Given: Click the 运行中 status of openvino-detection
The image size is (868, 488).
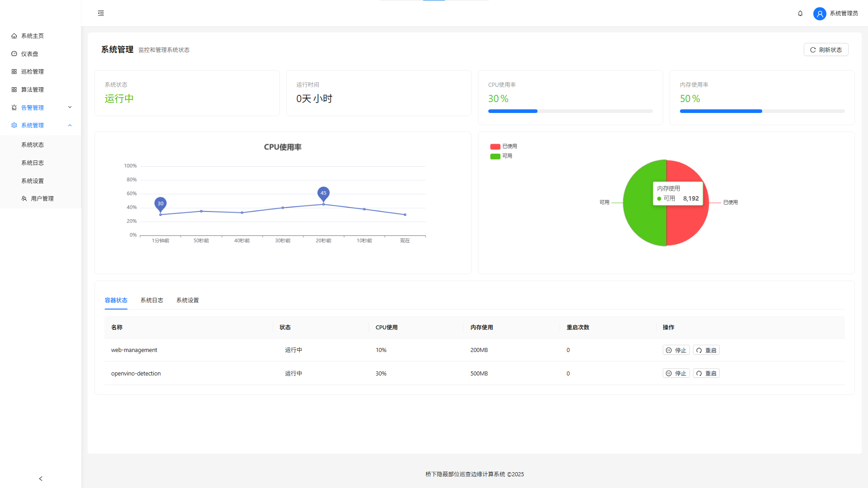Looking at the screenshot, I should pos(293,373).
